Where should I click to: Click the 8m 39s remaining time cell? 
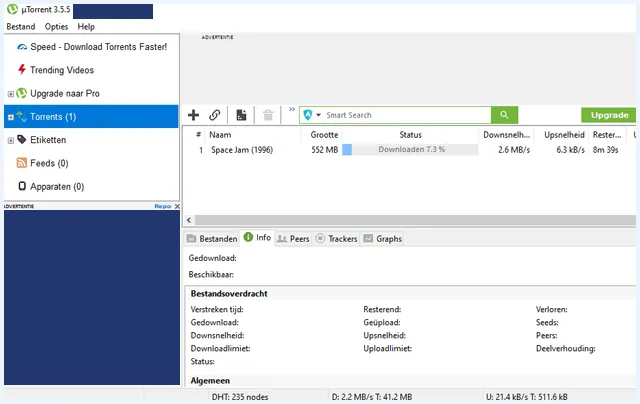(606, 150)
